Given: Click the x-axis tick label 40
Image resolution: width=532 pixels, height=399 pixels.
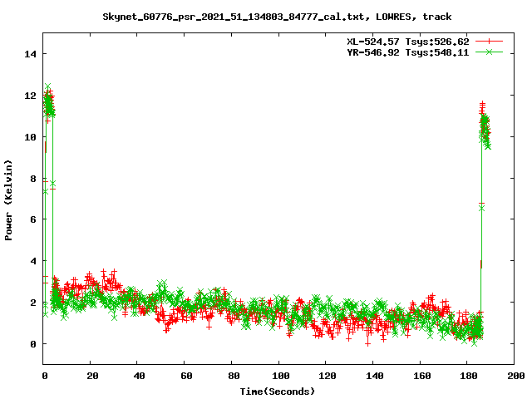Looking at the screenshot, I should tap(139, 376).
